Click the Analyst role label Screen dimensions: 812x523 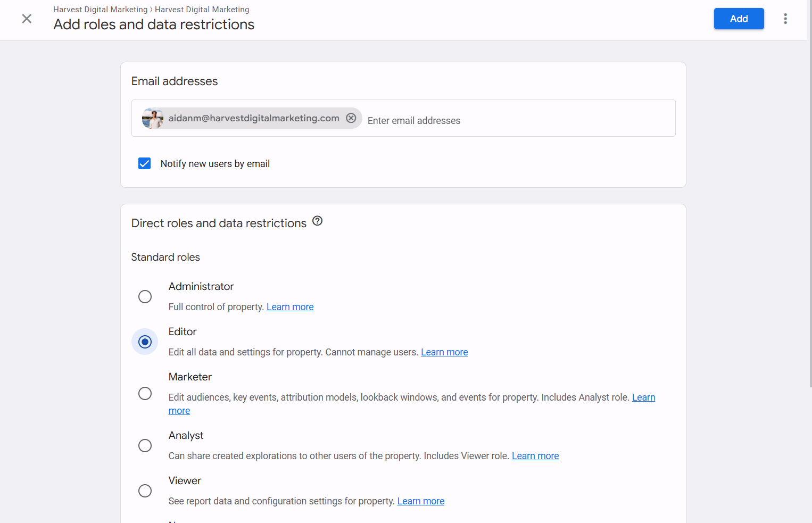click(186, 435)
